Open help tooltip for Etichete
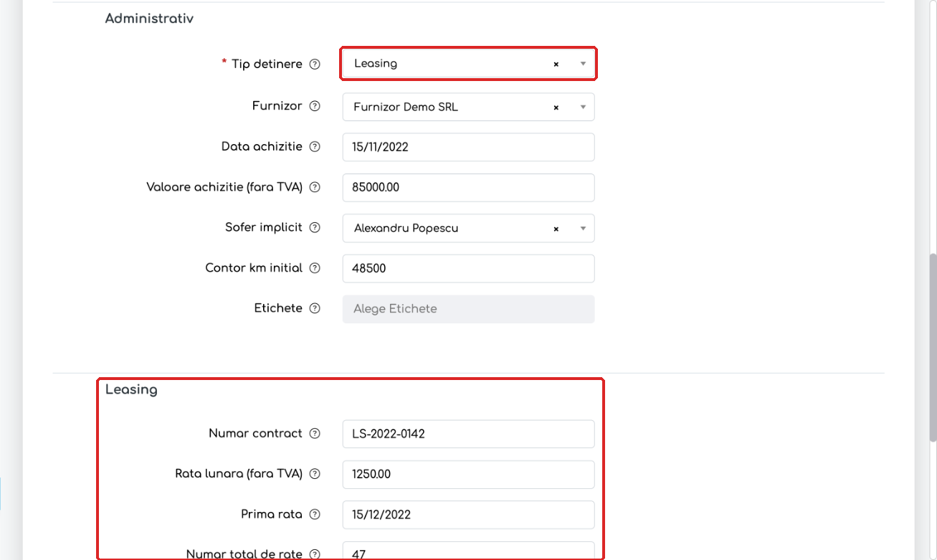 [315, 309]
